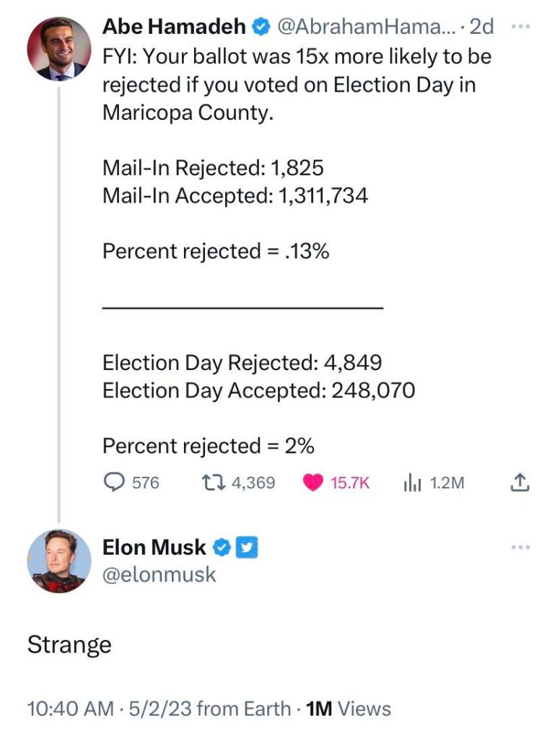Share Abe Hamadeh's tweet via share icon
Viewport: 560px width, 738px height.
520,483
